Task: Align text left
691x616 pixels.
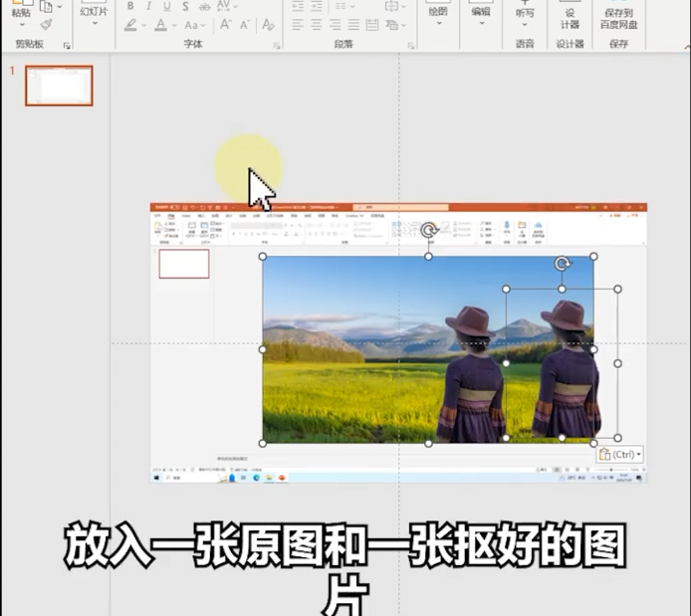Action: point(298,25)
